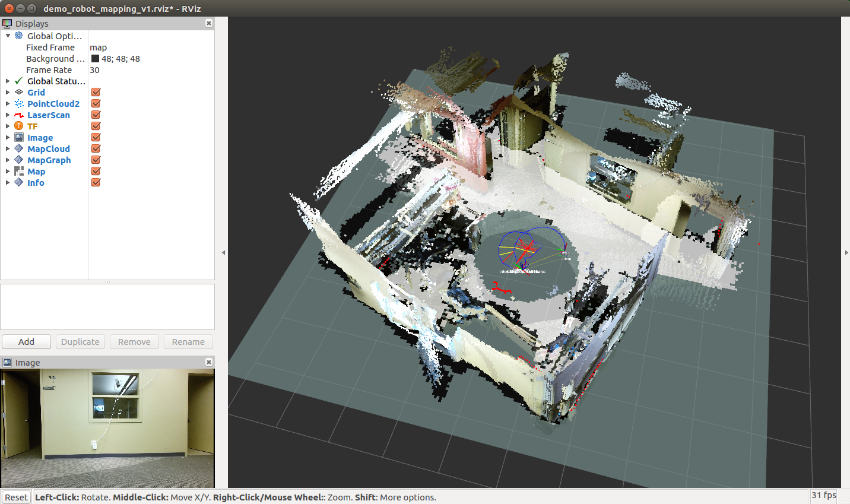The width and height of the screenshot is (850, 504).
Task: Expand the Image display properties
Action: point(8,137)
